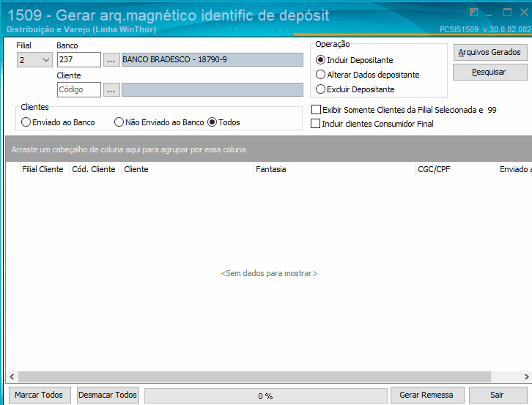This screenshot has height=405, width=532.
Task: Enable Exibir Somente Clientes da Filial Selecionada
Action: coord(404,110)
